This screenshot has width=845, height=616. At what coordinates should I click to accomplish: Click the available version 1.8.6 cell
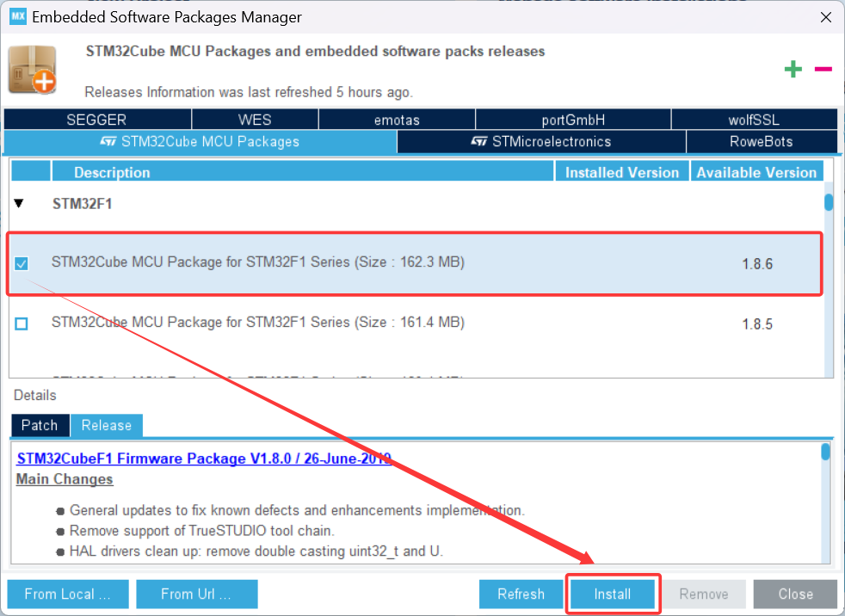point(757,264)
